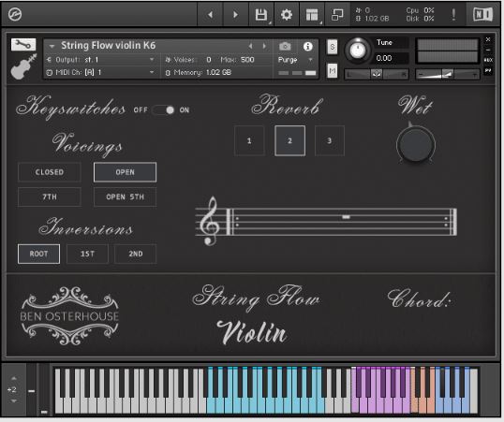Image resolution: width=504 pixels, height=422 pixels.
Task: Click the violin instrument icon
Action: [23, 66]
